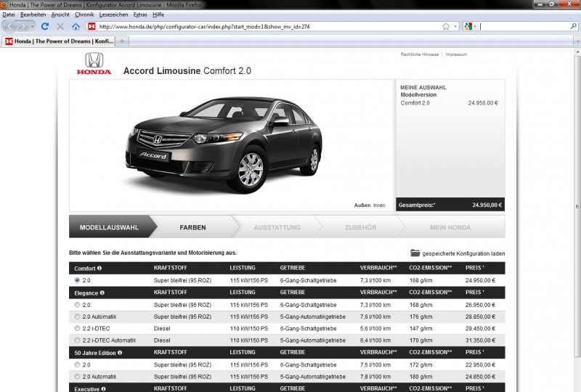Go to the MEIN HONDA step
This screenshot has height=392, width=581.
(x=450, y=227)
